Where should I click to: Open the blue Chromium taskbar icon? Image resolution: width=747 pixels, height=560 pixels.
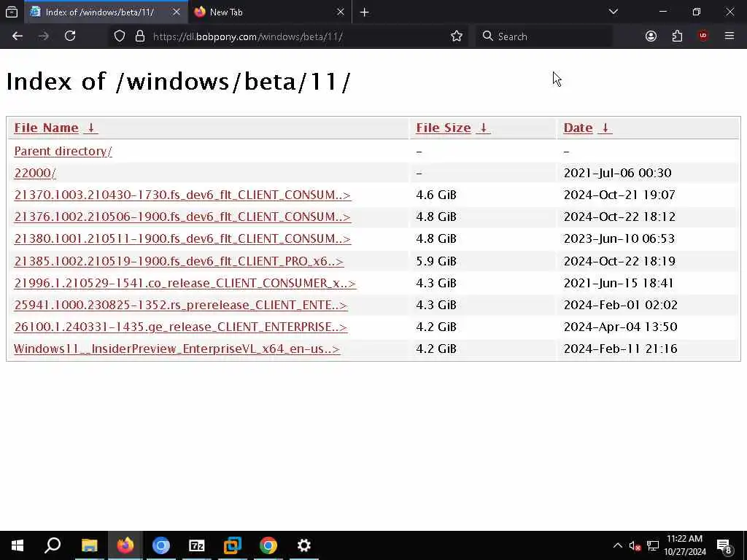pyautogui.click(x=161, y=545)
